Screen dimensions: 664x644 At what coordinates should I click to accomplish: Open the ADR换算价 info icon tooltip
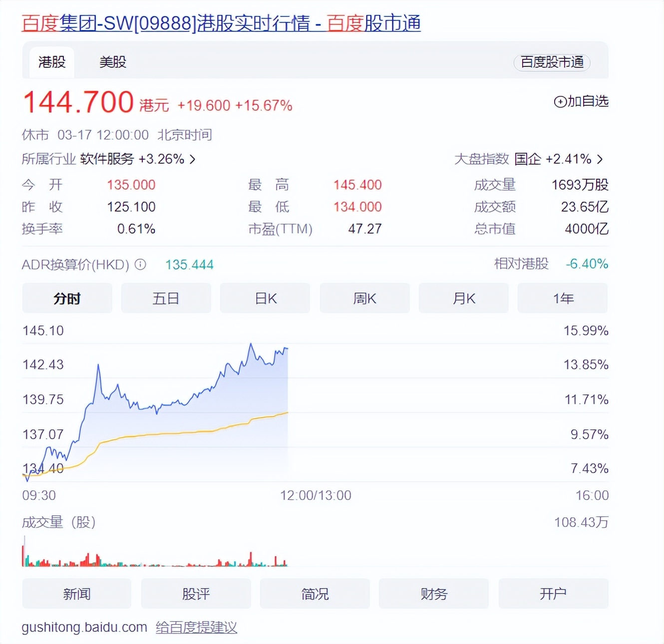(x=140, y=265)
